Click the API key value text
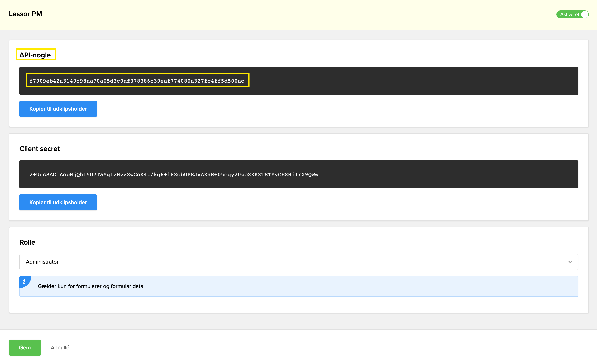Screen dimensions: 597x364 coord(137,81)
